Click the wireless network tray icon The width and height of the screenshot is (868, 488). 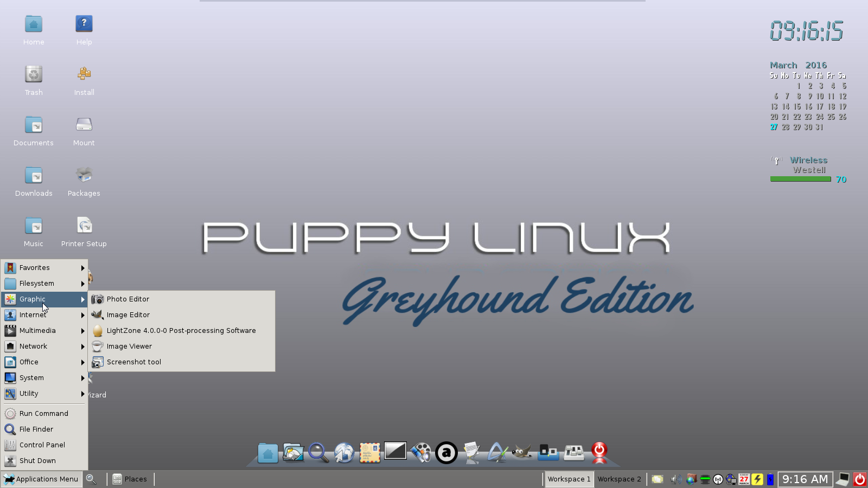(x=718, y=479)
